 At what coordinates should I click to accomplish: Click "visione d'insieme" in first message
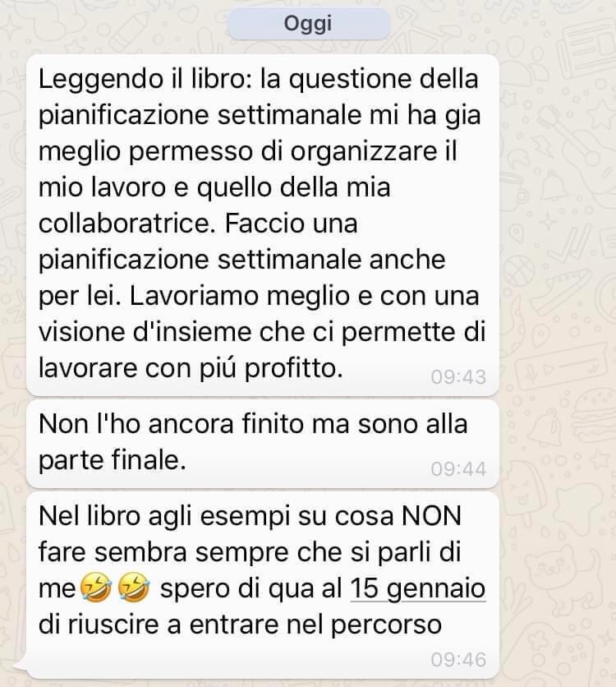click(x=145, y=332)
